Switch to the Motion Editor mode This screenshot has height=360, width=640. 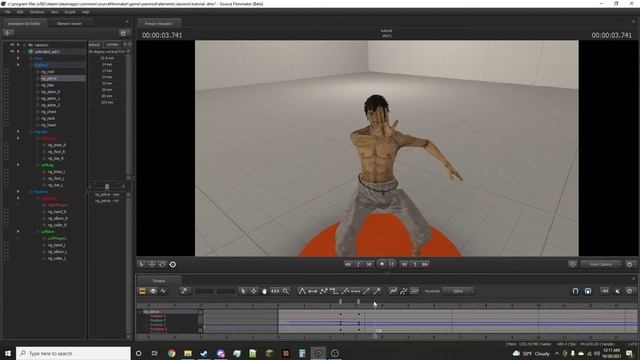tap(153, 291)
